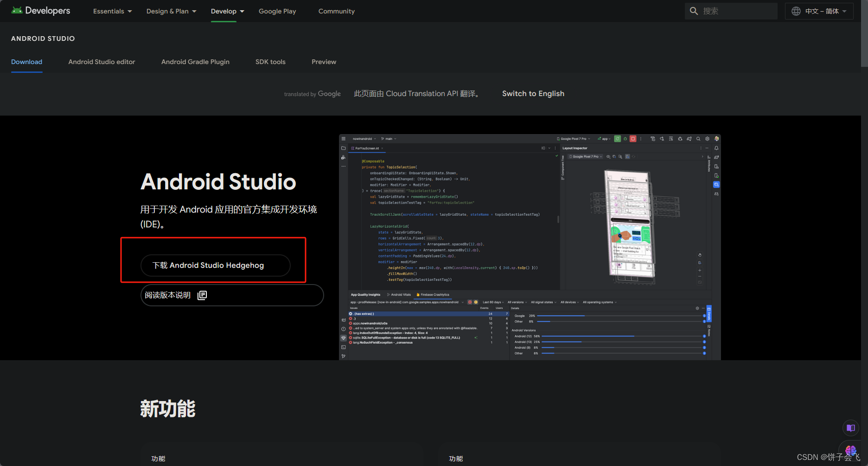Open the Develop dropdown menu
This screenshot has height=466, width=868.
[x=227, y=11]
